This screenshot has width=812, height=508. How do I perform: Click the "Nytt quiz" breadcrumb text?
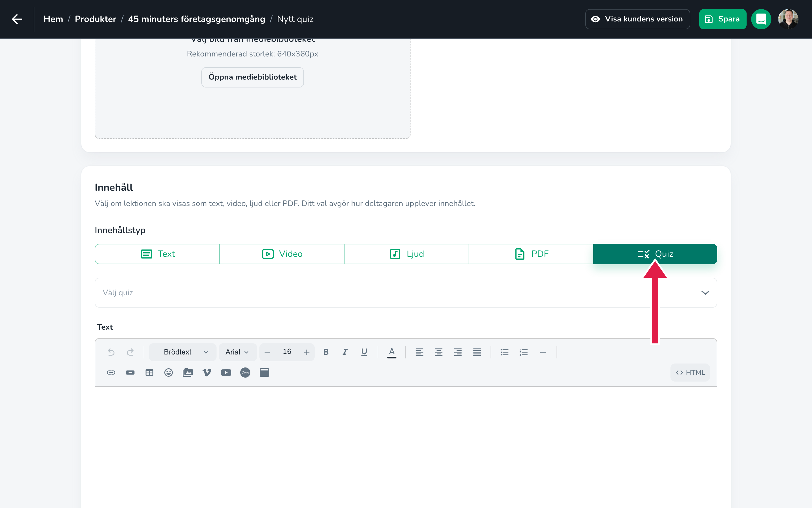295,19
